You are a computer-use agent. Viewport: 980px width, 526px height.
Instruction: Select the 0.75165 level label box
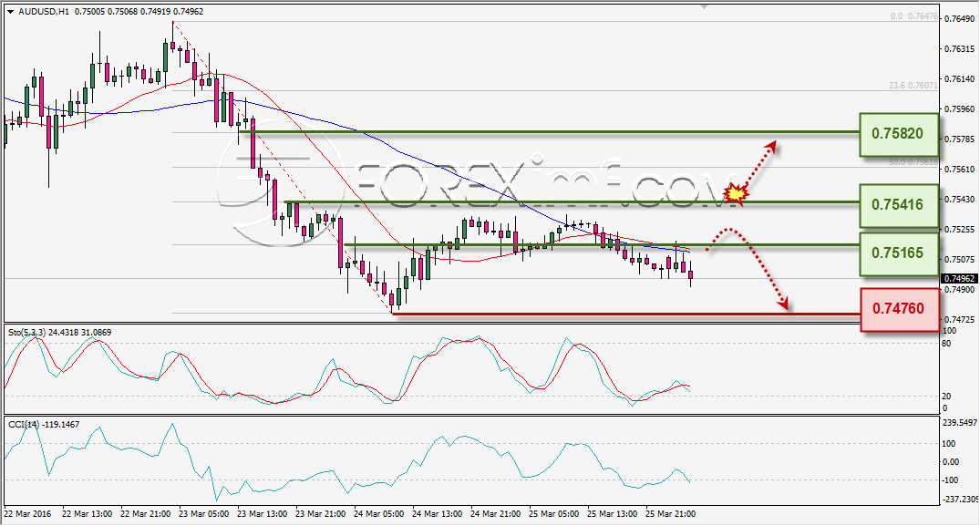coord(899,254)
